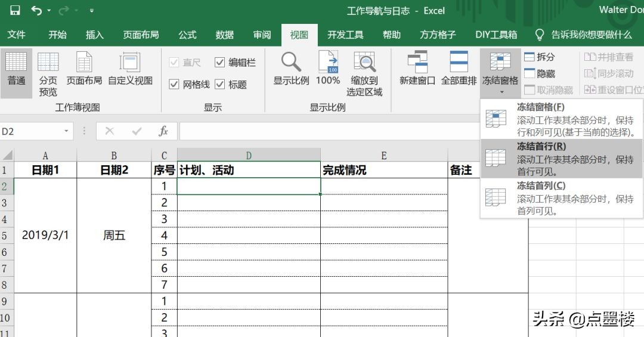Open the File (文件) tab
The image size is (644, 337).
(x=17, y=35)
